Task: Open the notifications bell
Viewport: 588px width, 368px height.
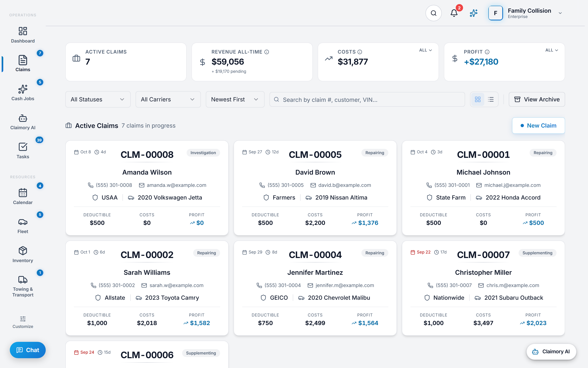Action: point(454,13)
